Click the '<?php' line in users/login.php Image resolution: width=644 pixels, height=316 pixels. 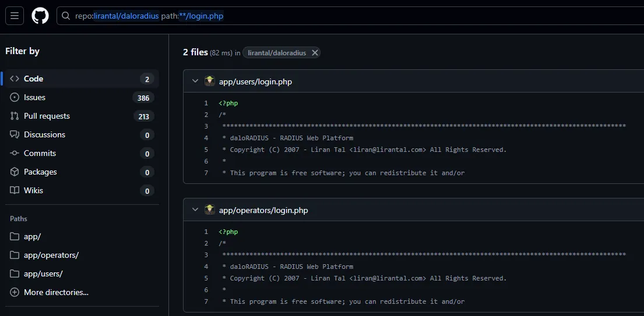point(228,103)
